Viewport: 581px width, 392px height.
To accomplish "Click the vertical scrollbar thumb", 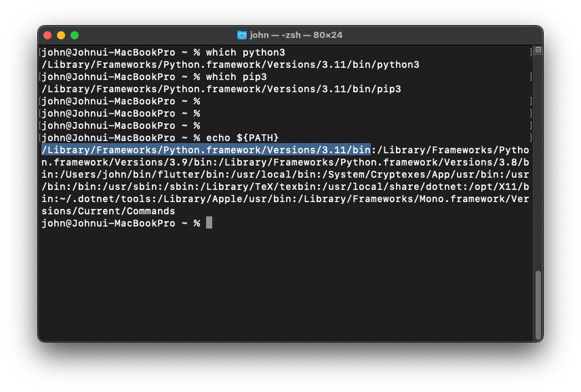I will (x=538, y=305).
